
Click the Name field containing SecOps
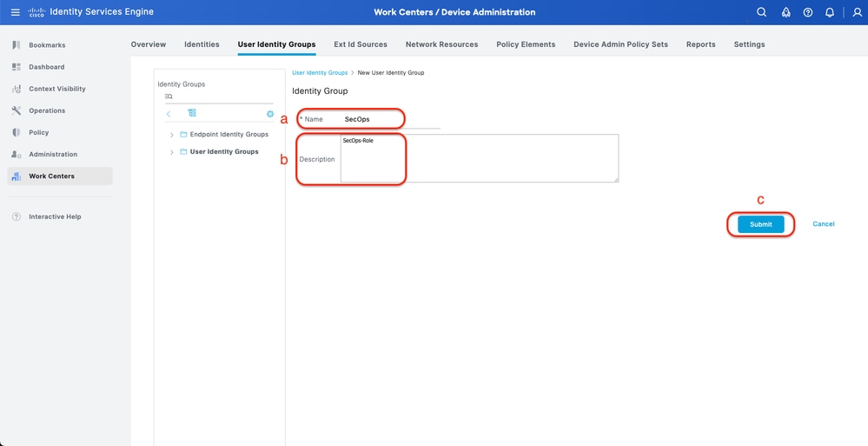pyautogui.click(x=390, y=119)
